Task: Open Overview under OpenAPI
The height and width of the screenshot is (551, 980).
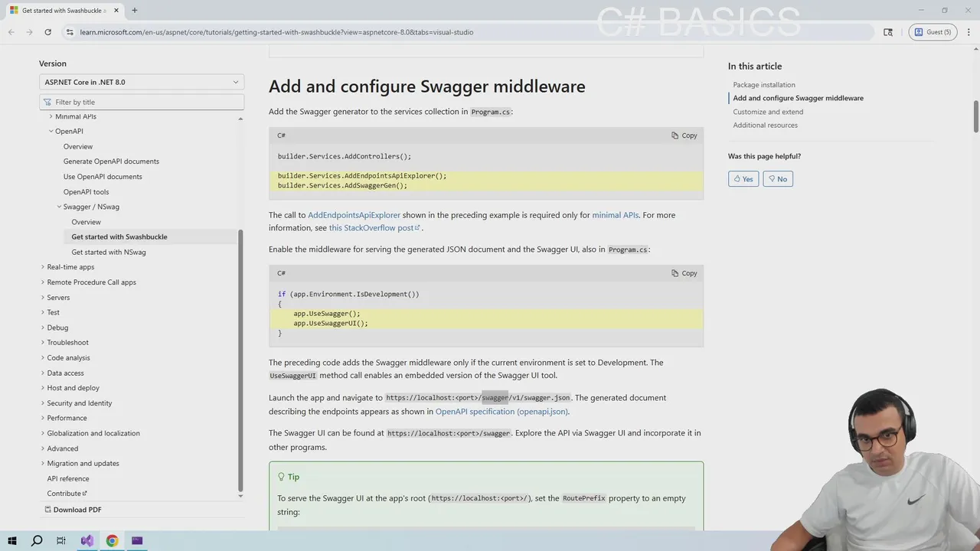Action: [x=78, y=146]
